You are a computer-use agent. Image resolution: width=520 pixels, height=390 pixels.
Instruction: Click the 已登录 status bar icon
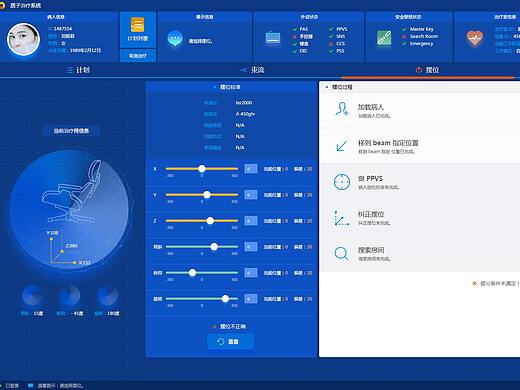(2, 386)
